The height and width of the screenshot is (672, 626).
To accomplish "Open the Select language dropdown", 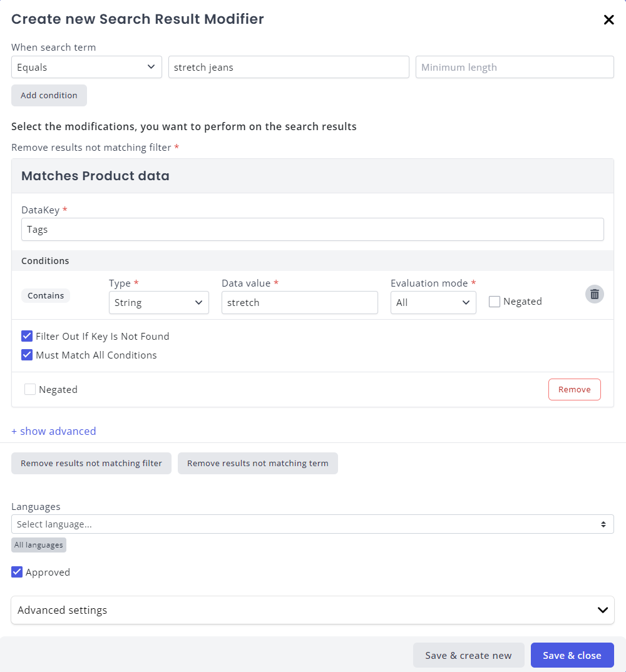I will (312, 524).
